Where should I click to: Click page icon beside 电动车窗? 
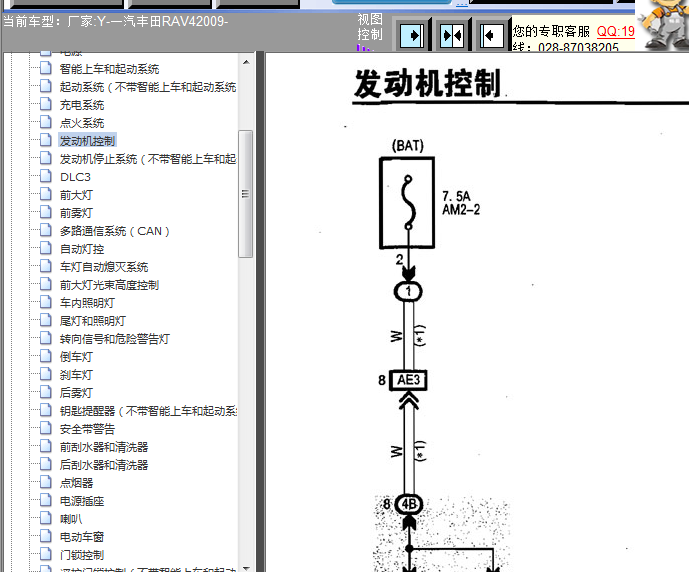46,536
